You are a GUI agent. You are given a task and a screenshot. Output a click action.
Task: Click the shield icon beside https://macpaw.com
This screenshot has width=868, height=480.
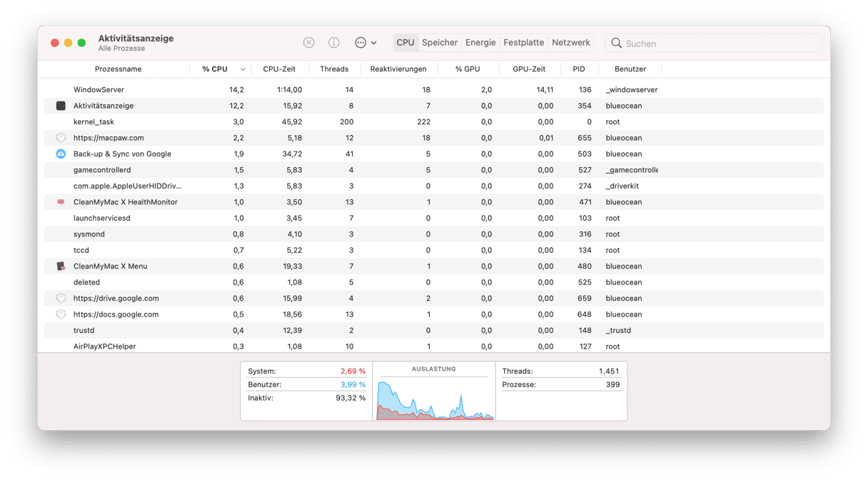point(61,138)
